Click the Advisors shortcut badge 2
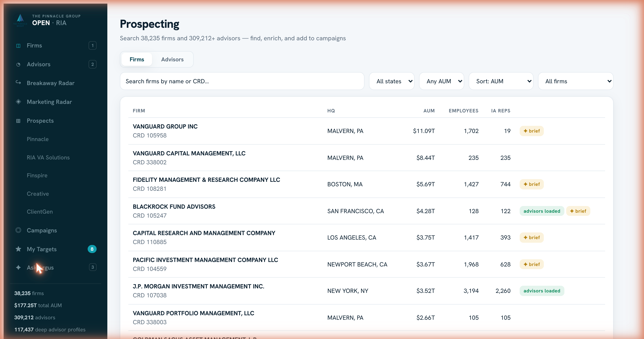 (93, 64)
